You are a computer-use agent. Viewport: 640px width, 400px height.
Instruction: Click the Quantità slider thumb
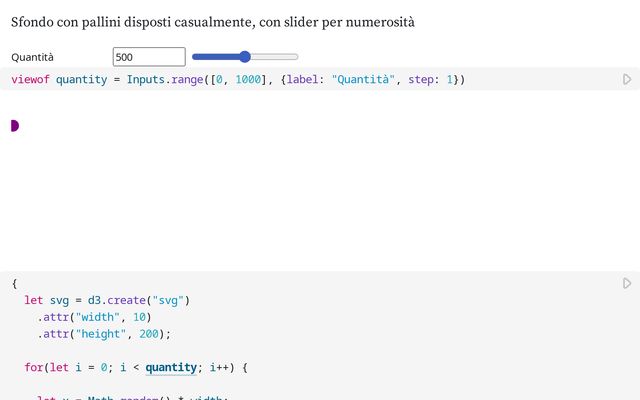[245, 57]
